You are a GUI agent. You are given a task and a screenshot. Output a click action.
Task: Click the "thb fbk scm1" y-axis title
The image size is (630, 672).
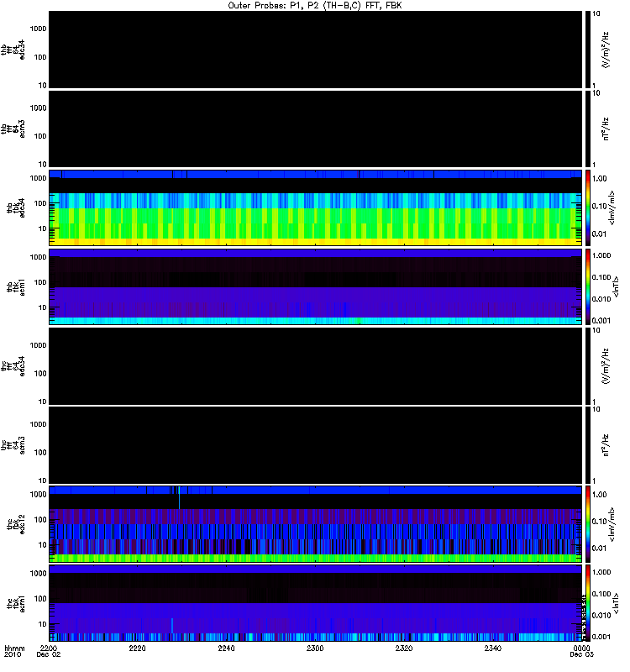[x=16, y=287]
